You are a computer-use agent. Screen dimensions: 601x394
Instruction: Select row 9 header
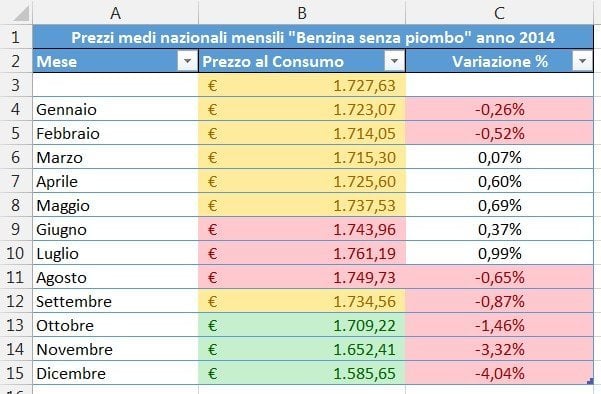16,229
